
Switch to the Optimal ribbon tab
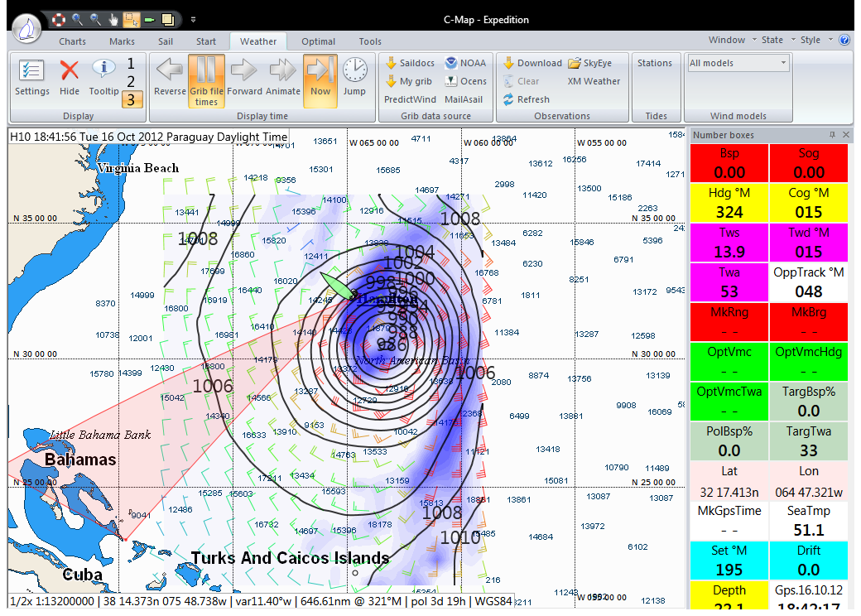click(318, 41)
